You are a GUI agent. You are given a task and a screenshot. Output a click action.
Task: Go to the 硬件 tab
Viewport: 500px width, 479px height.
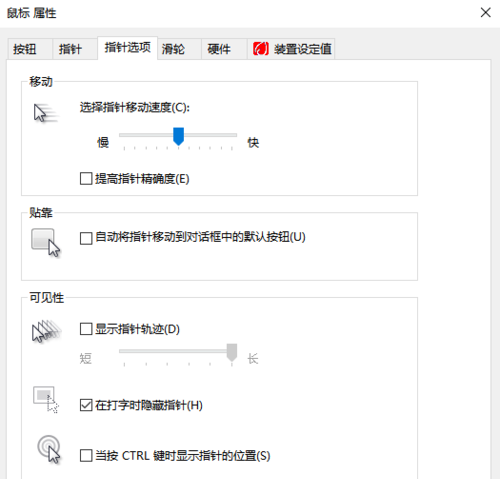point(224,49)
